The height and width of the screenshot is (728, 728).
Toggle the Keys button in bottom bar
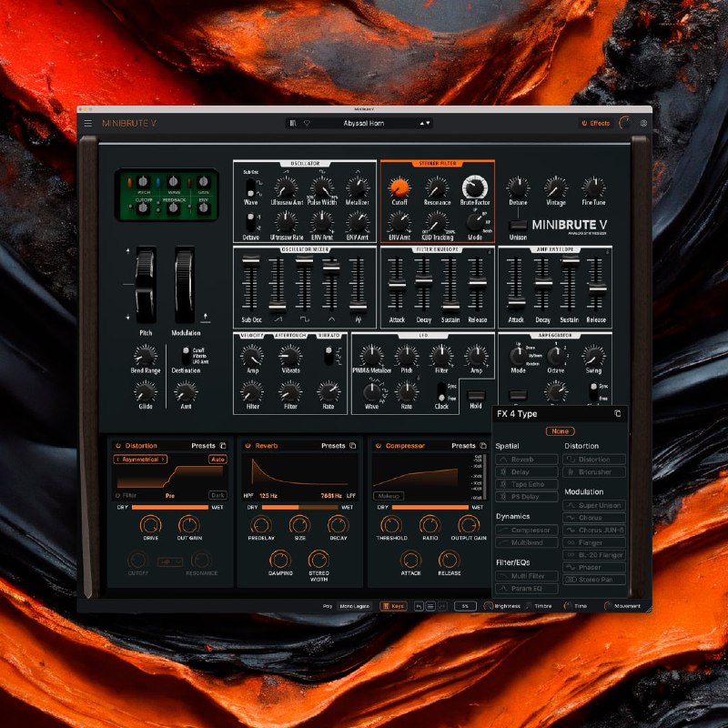(x=393, y=606)
